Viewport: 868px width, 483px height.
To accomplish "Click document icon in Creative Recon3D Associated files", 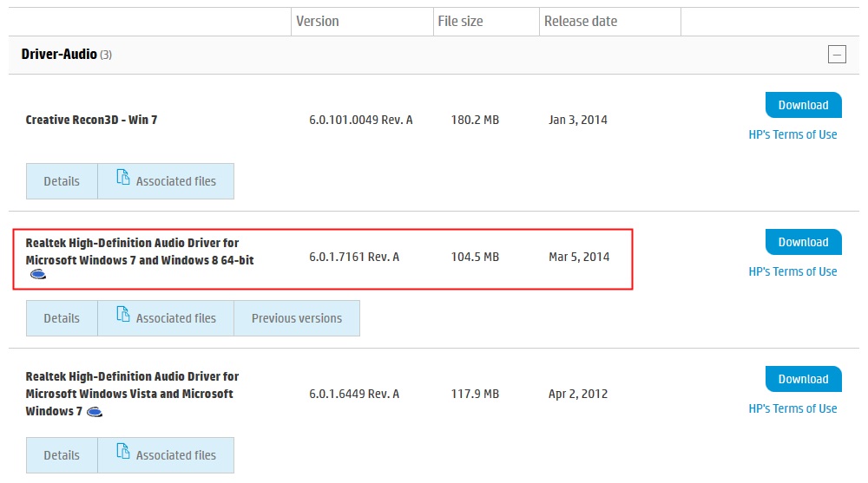I will coord(123,178).
